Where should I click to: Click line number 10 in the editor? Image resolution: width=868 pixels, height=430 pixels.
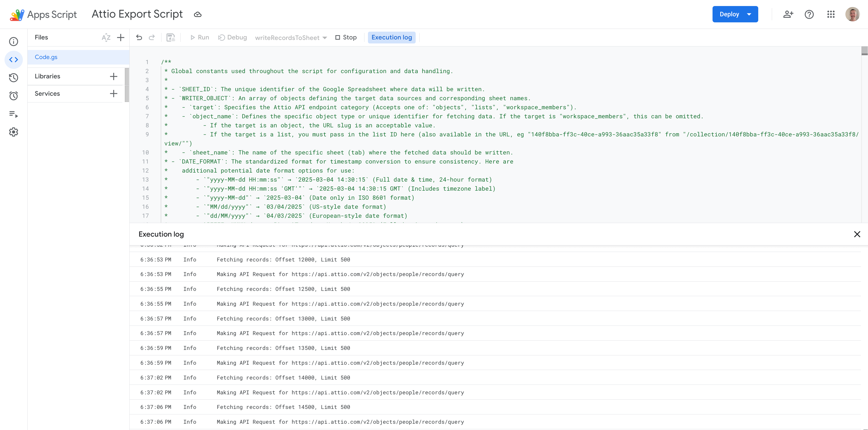coord(145,153)
